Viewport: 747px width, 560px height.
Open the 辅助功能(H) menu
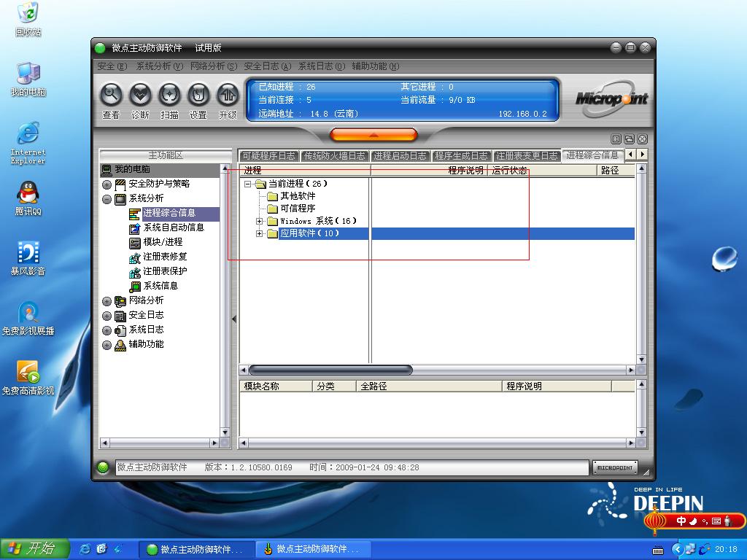[376, 66]
